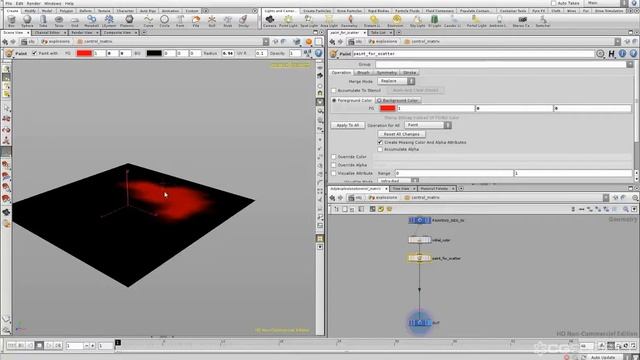Viewport: 640px width, 360px height.
Task: Enable the Visualize Attribute checkbox
Action: pyautogui.click(x=333, y=173)
